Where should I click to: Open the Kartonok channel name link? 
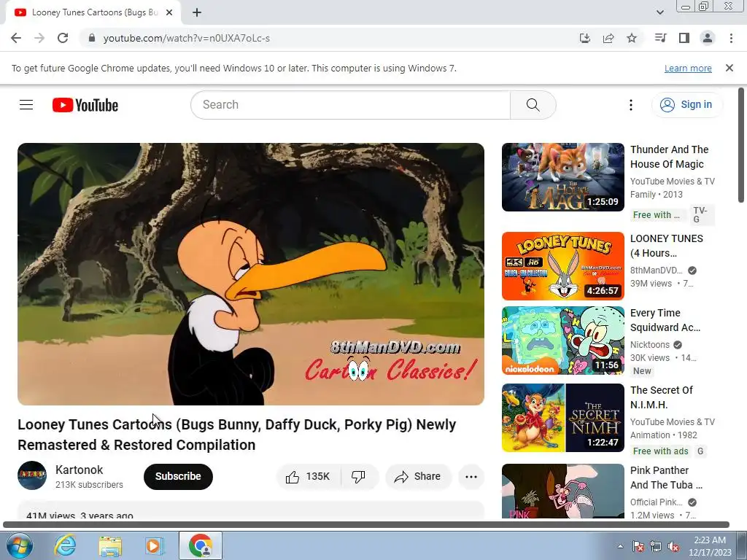pyautogui.click(x=79, y=470)
